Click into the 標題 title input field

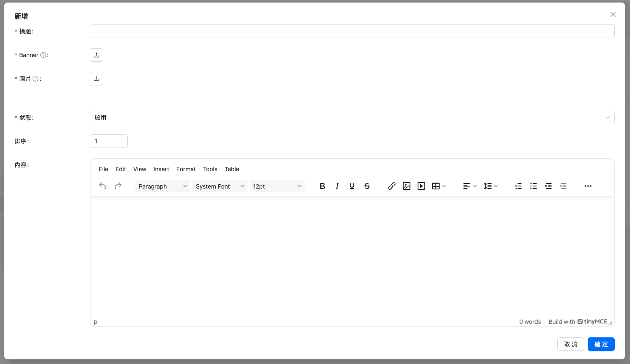click(352, 31)
